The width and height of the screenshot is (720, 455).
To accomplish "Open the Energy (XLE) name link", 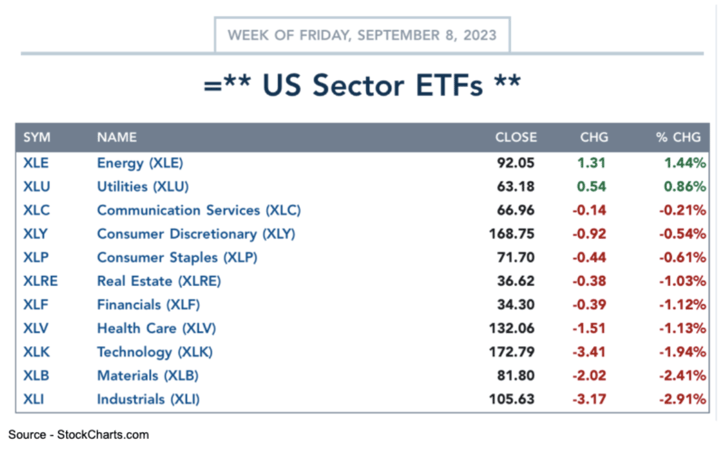I will (x=140, y=163).
